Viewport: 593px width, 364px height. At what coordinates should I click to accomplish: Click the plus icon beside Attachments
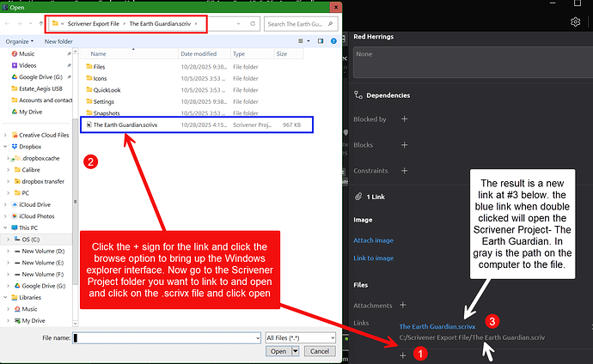pos(404,305)
